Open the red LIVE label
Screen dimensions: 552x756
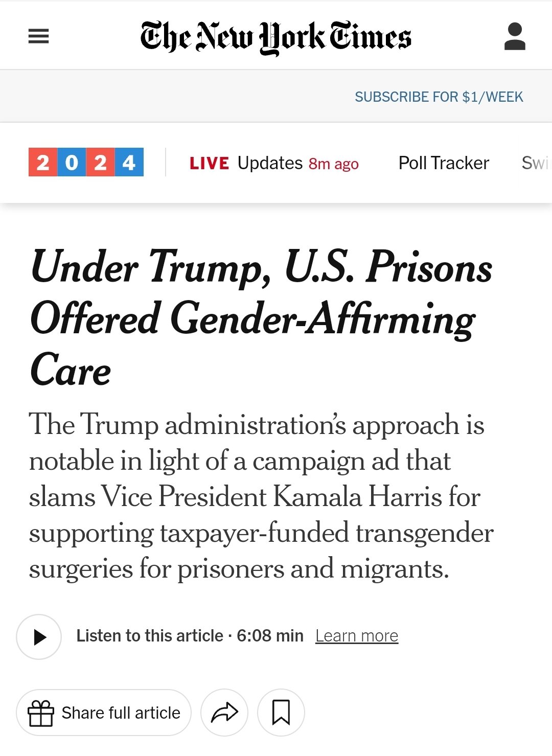209,164
